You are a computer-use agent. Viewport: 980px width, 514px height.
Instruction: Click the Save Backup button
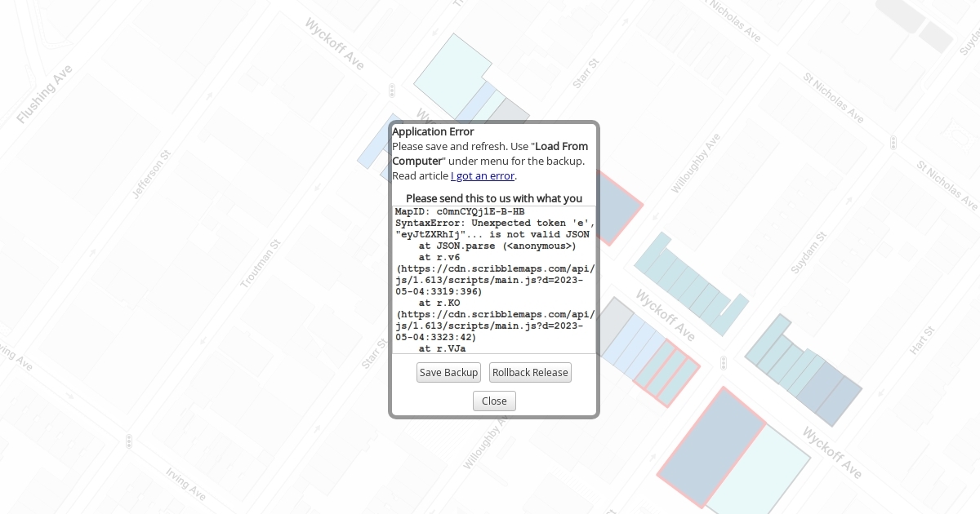point(448,372)
